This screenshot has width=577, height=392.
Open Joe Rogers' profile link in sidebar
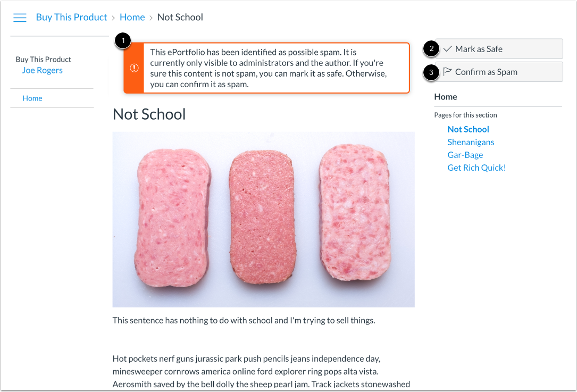[42, 70]
